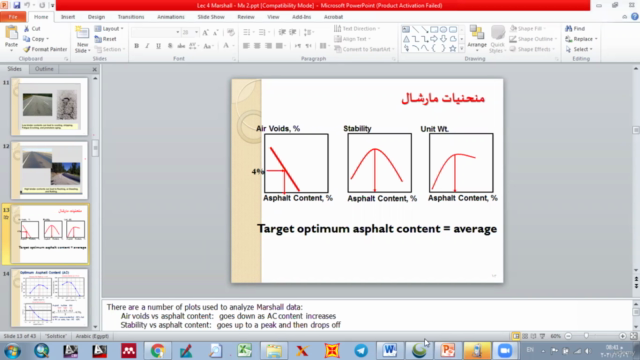Screen dimensions: 640x360
Task: Switch to the Outline pane tab
Action: click(x=44, y=69)
